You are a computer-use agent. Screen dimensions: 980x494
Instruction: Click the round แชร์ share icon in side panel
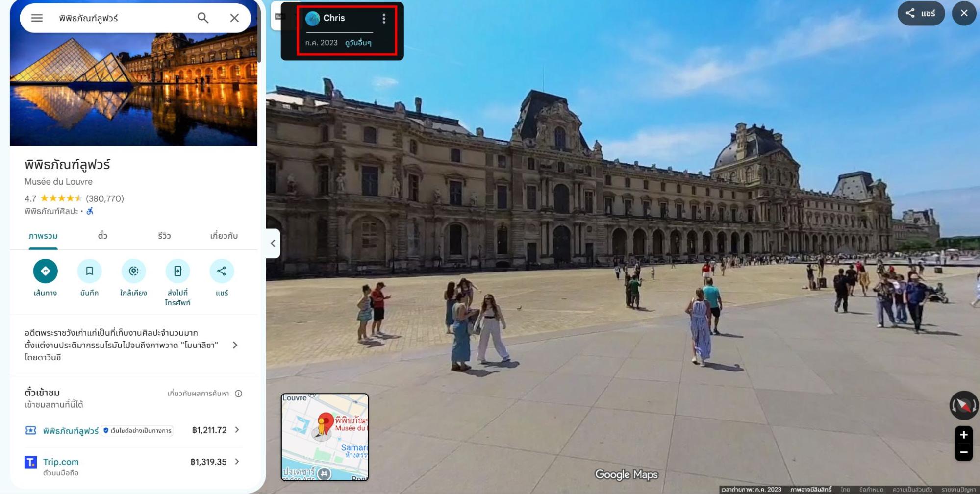pos(222,271)
